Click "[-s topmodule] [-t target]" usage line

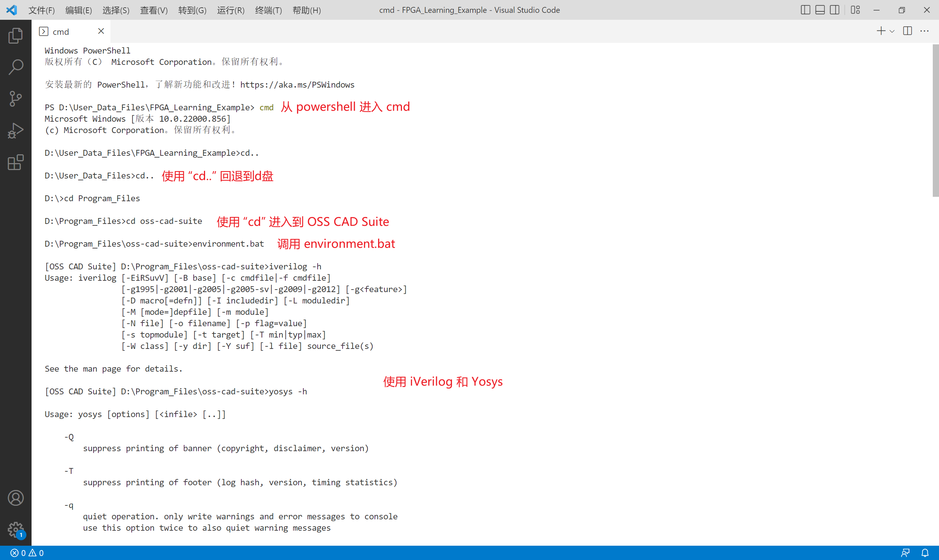click(223, 335)
